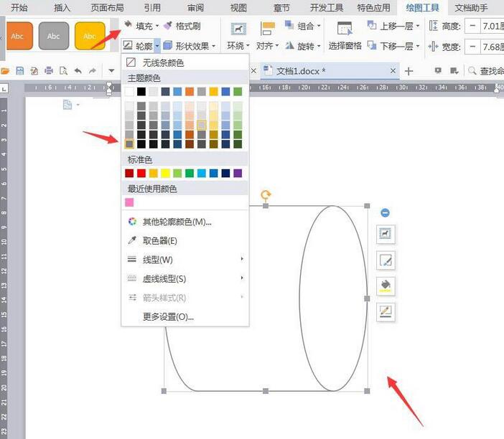Pick the orange theme color swatch

coord(190,92)
